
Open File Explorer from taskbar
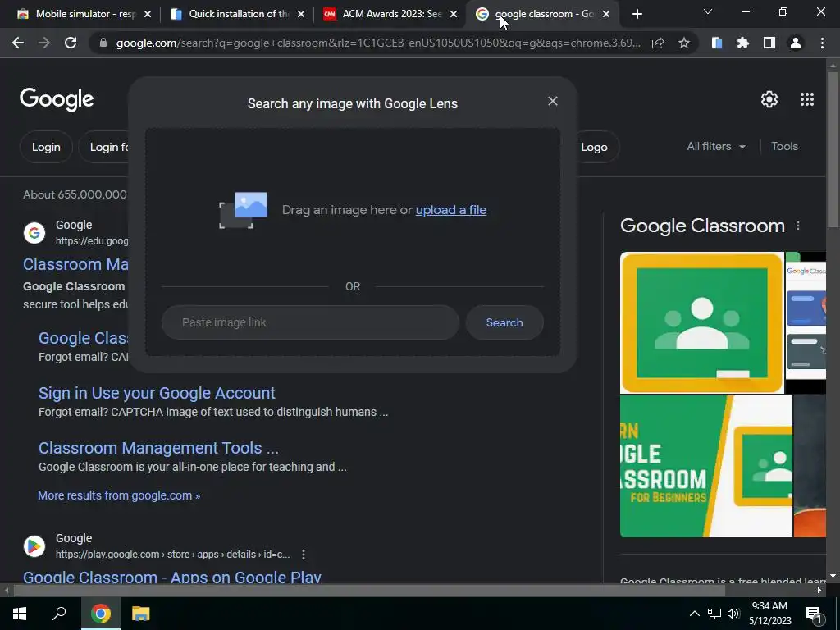pyautogui.click(x=140, y=614)
